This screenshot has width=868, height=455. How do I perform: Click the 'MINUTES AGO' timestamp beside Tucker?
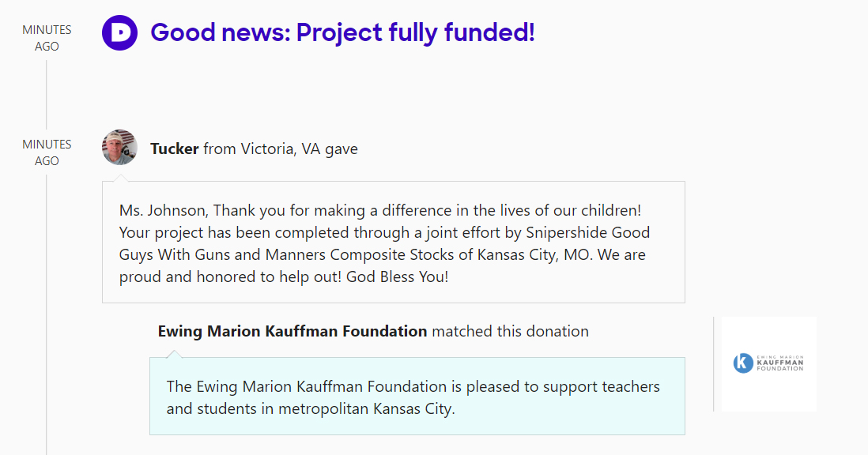47,152
